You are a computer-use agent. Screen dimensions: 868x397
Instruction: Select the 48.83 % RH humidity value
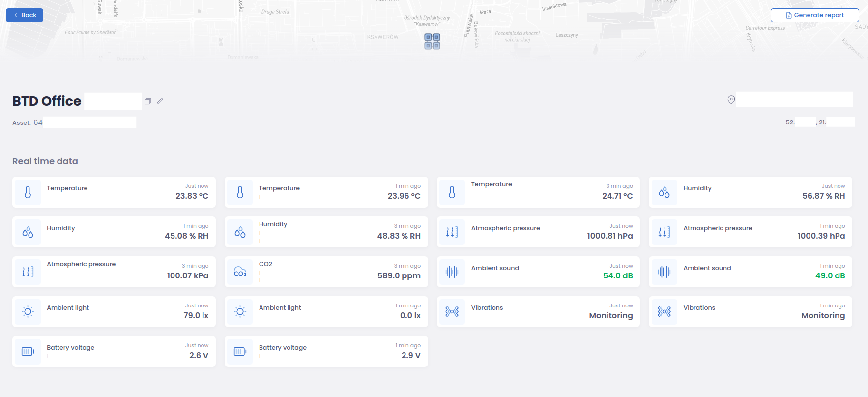pos(399,236)
